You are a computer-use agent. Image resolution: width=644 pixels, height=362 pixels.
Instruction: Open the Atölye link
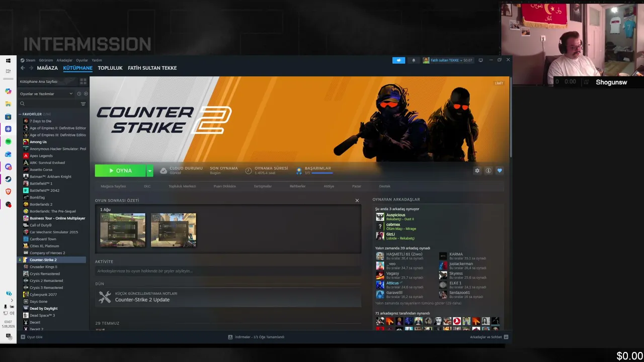pyautogui.click(x=329, y=186)
